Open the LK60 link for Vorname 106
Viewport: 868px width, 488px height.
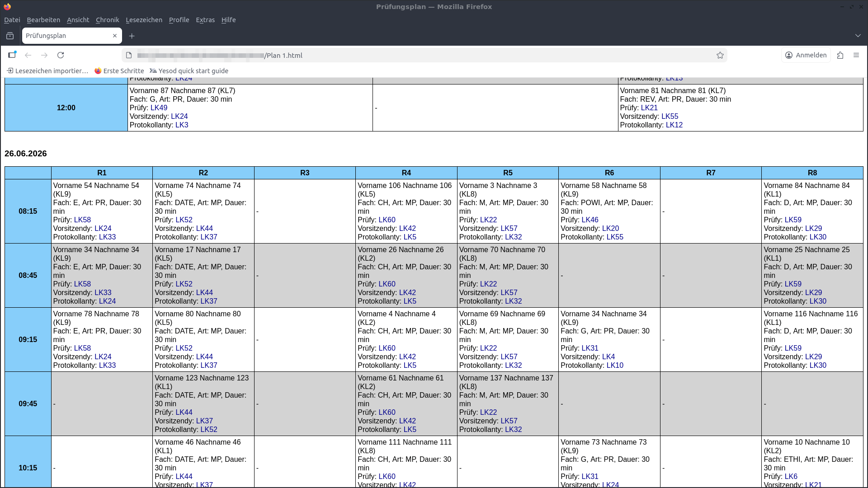pos(388,220)
